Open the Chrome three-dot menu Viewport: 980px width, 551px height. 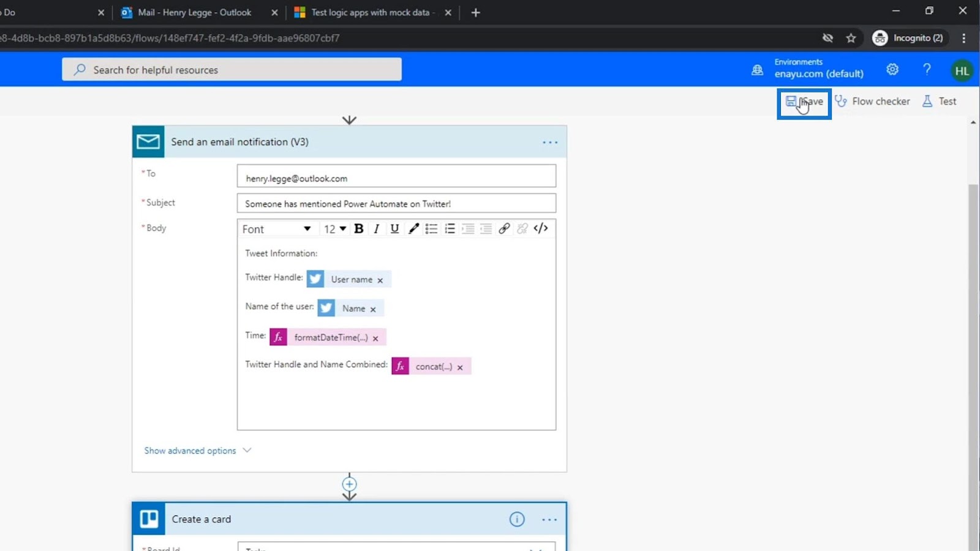[x=964, y=38]
